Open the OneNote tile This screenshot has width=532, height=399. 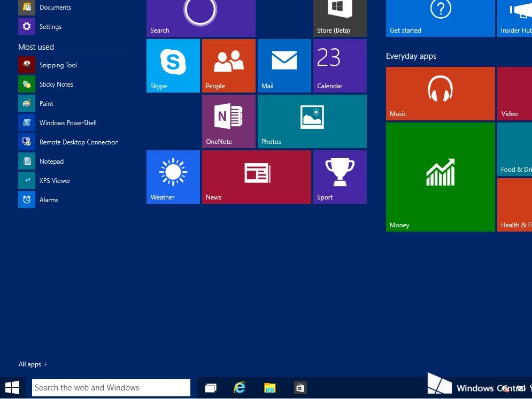(229, 121)
